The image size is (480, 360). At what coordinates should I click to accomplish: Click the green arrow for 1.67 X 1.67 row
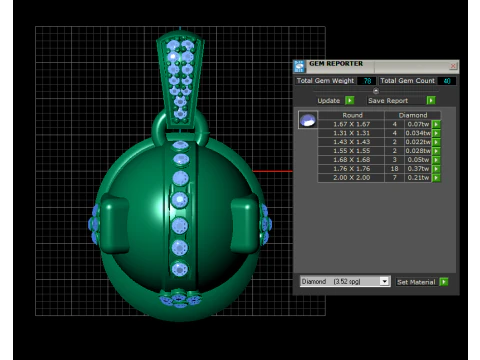tap(436, 124)
